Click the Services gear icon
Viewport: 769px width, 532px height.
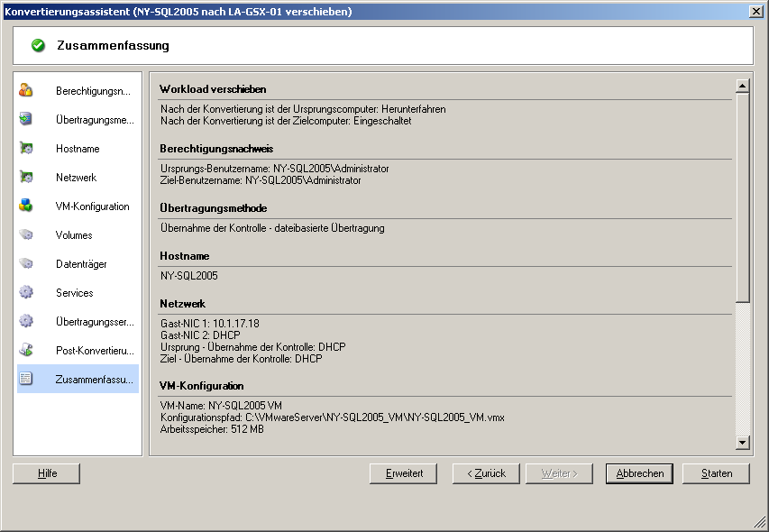[26, 292]
